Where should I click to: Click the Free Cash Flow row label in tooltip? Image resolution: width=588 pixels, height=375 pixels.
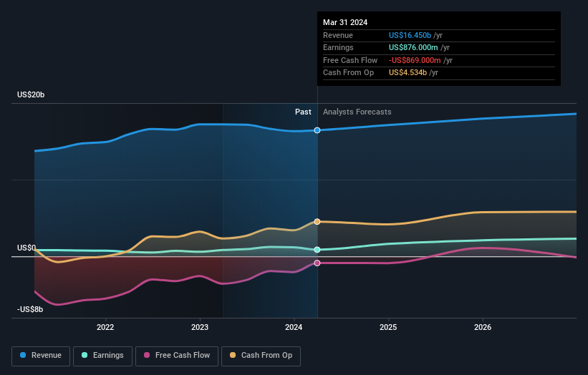pos(350,60)
